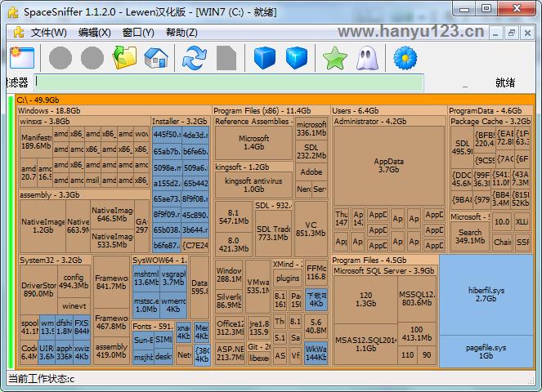Click the Microsoft SQL Server 3.9Gb header
The image size is (542, 392).
click(x=384, y=270)
